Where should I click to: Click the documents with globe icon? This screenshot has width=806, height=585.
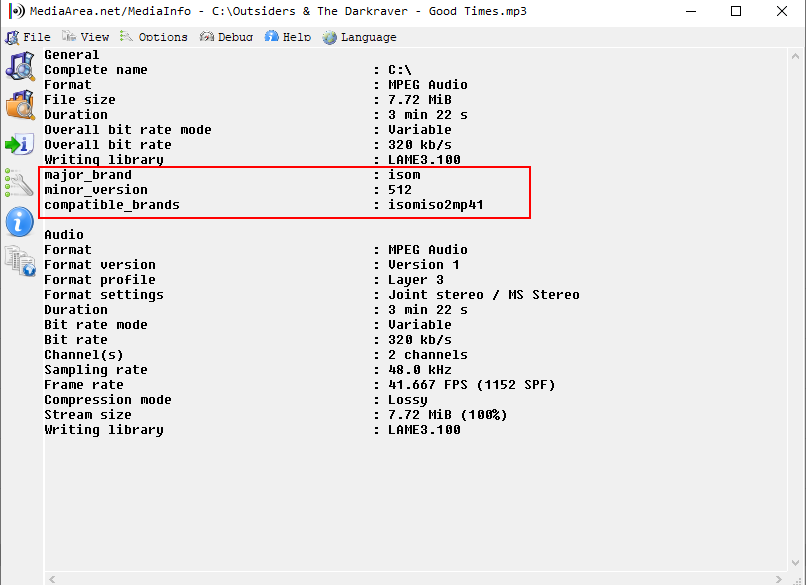pos(20,261)
